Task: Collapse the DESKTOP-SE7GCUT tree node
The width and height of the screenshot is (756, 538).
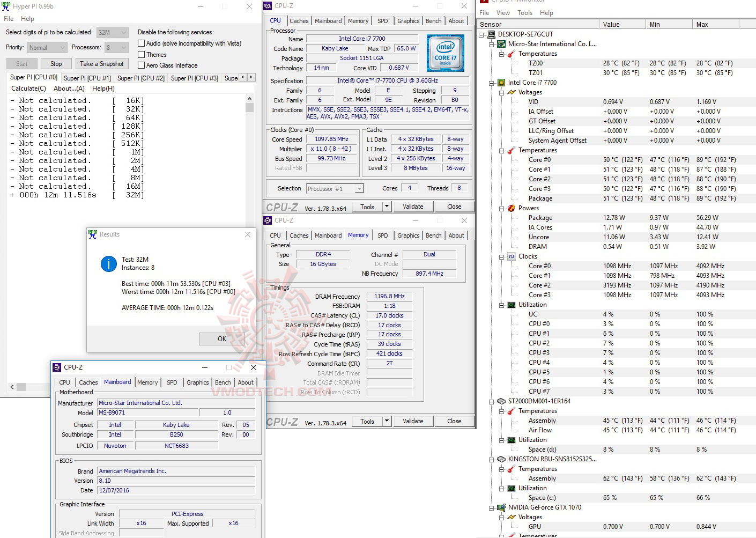Action: click(x=481, y=34)
